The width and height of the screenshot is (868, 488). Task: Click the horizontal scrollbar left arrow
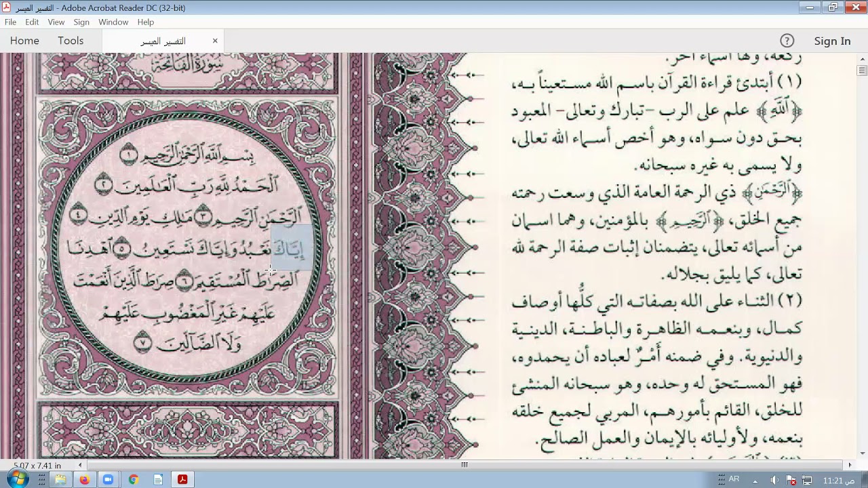[x=80, y=465]
